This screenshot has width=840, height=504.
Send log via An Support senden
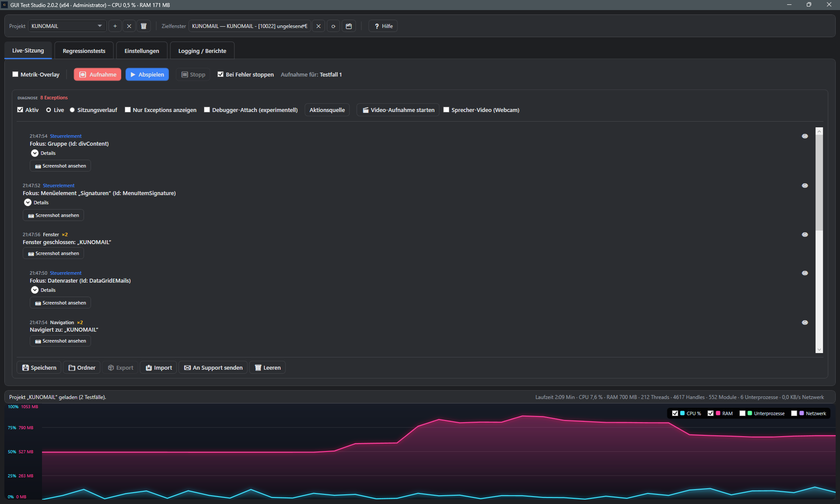coord(213,367)
